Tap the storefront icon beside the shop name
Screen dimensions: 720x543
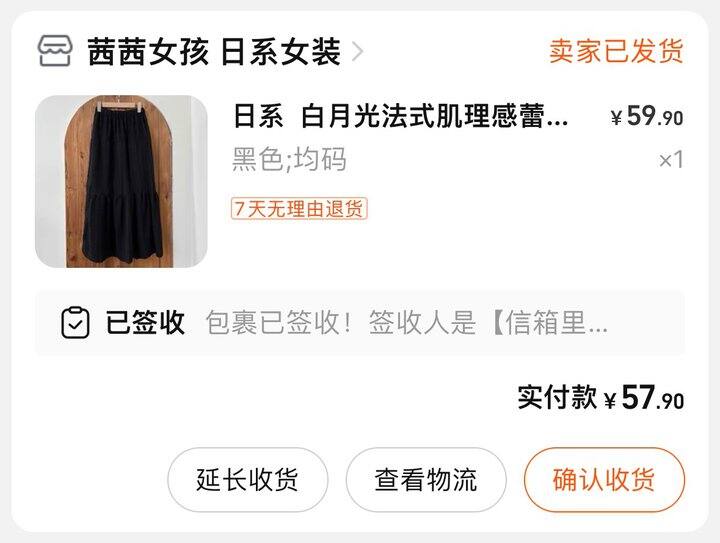[x=55, y=51]
